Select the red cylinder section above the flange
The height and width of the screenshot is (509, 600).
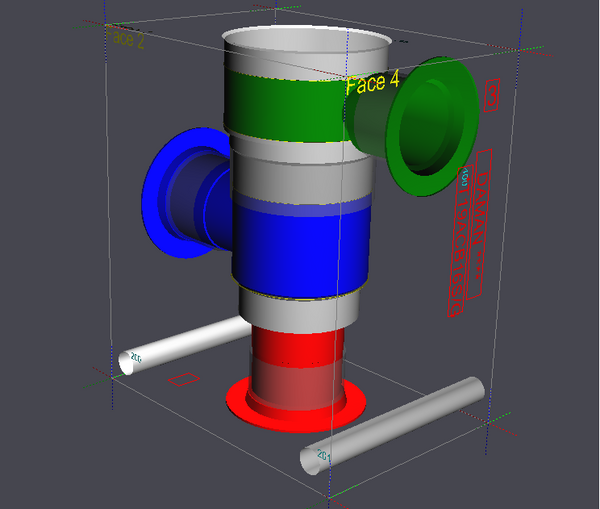[x=298, y=346]
